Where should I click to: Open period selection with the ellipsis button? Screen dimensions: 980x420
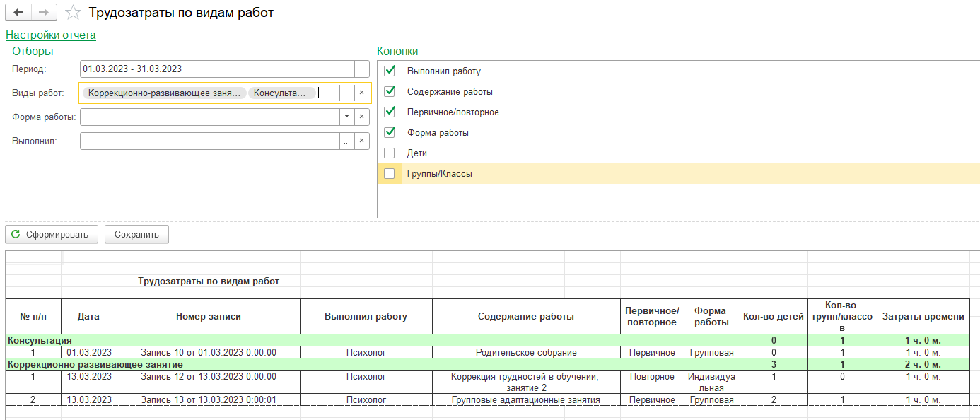tap(362, 69)
